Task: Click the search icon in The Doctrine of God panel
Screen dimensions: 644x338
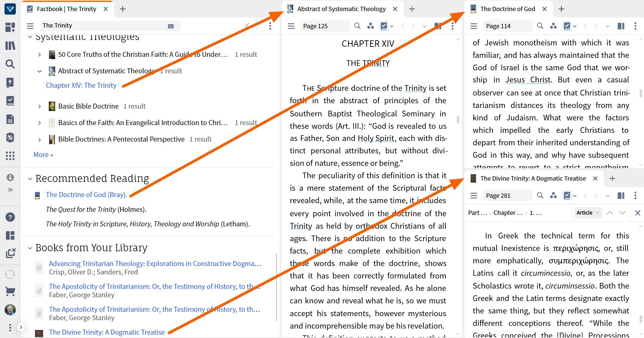Action: pyautogui.click(x=540, y=26)
